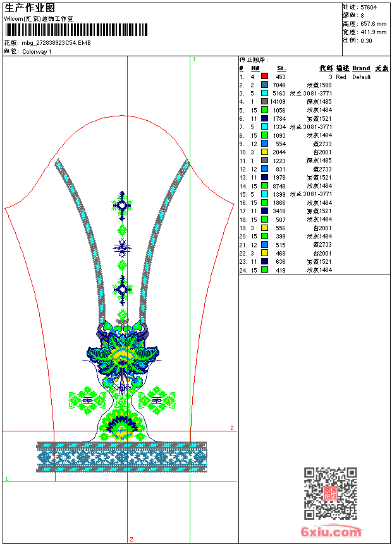Click the green swatch in stop row 5
The height and width of the screenshot is (544, 392).
click(264, 110)
